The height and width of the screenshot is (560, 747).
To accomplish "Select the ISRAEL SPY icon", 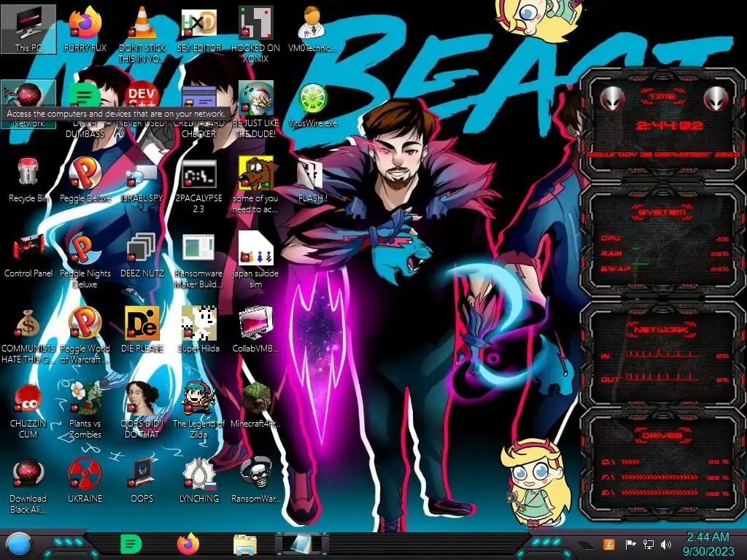I will pyautogui.click(x=142, y=179).
